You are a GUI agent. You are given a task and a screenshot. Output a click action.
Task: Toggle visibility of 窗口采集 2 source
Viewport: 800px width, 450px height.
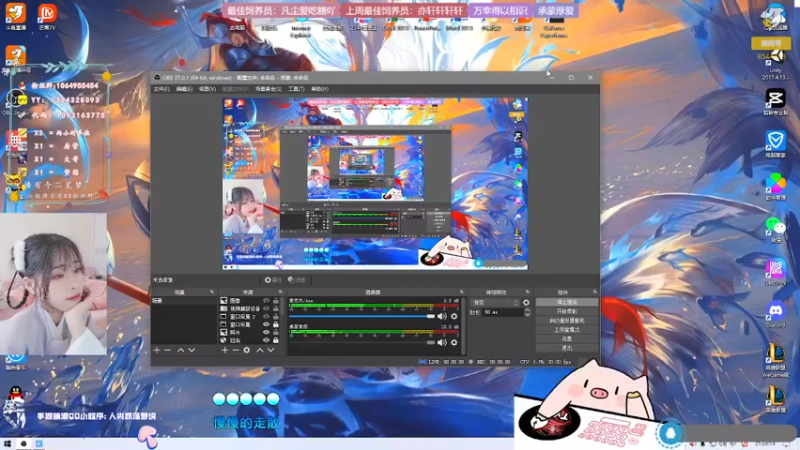pyautogui.click(x=266, y=316)
